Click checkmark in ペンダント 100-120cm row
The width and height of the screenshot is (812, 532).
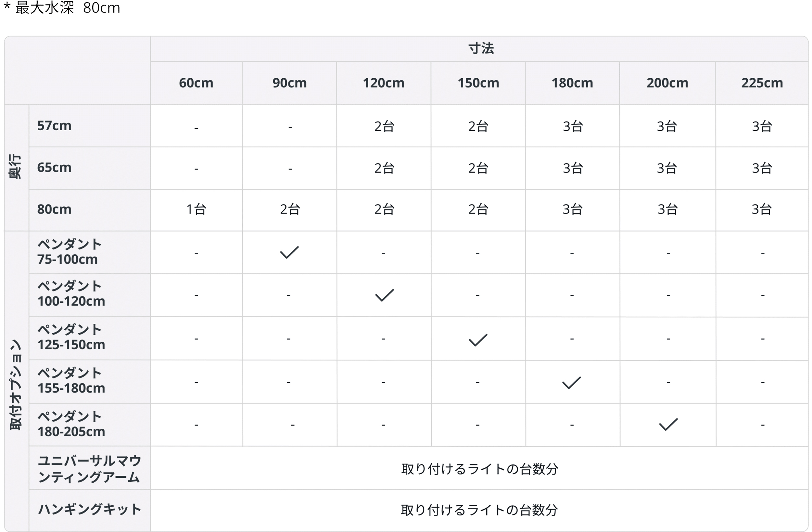(x=384, y=295)
